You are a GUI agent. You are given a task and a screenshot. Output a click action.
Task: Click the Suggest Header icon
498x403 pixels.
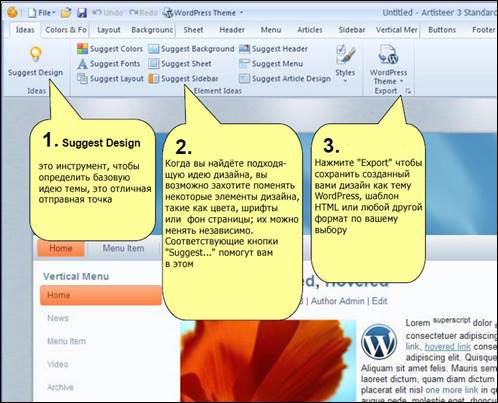tap(244, 49)
